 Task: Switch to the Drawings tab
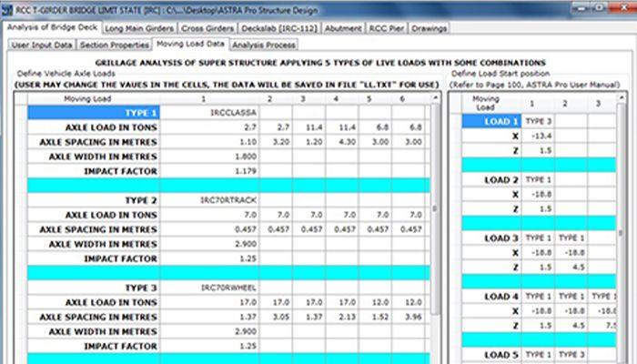tap(429, 28)
